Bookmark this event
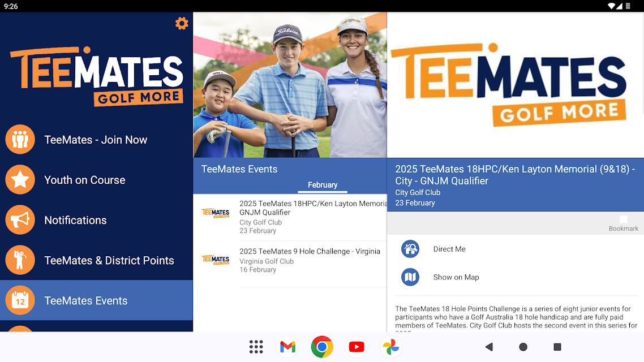 tap(623, 223)
